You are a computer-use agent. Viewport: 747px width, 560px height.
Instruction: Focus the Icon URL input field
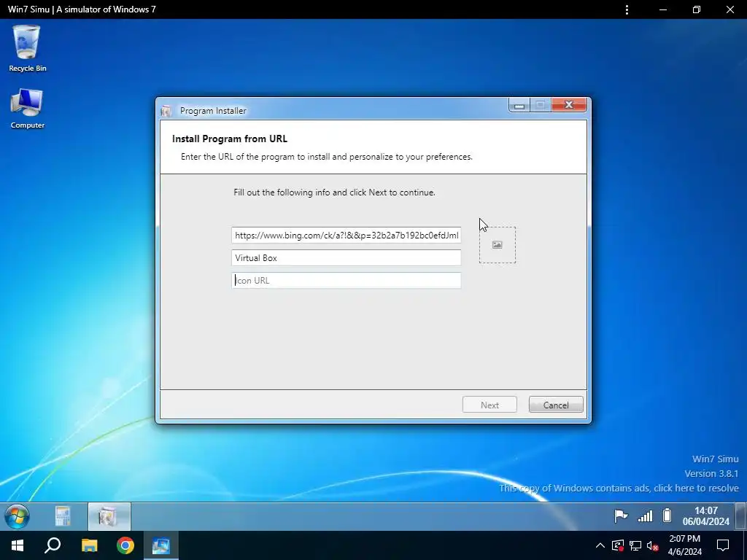pos(346,281)
